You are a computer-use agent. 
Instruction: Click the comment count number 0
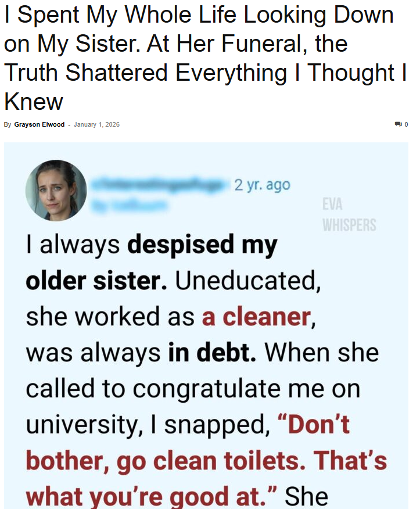tap(406, 124)
